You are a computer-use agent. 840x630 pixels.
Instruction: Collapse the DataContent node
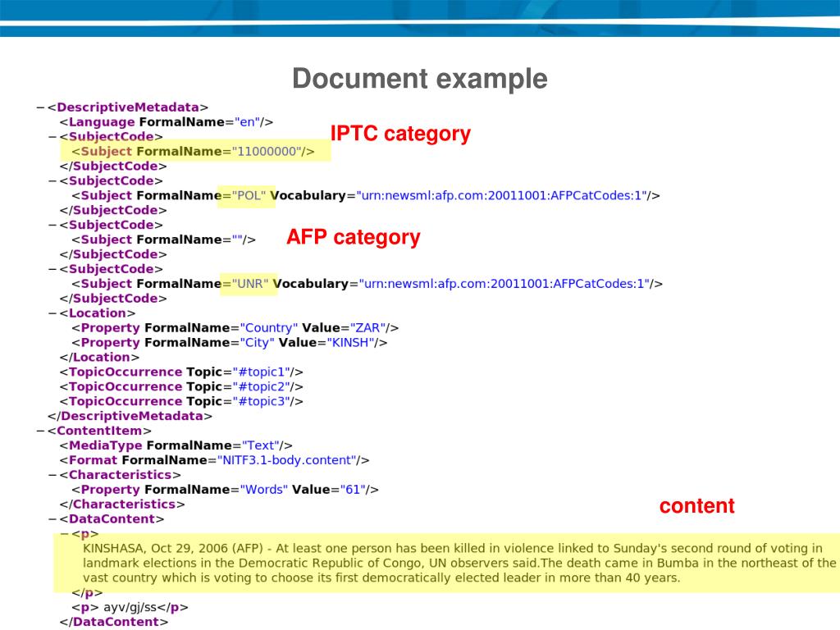52,519
